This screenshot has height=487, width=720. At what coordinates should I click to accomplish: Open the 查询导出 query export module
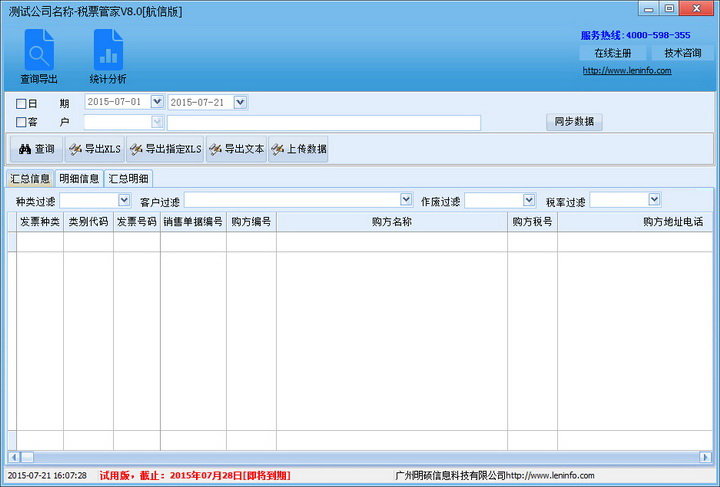pyautogui.click(x=39, y=56)
